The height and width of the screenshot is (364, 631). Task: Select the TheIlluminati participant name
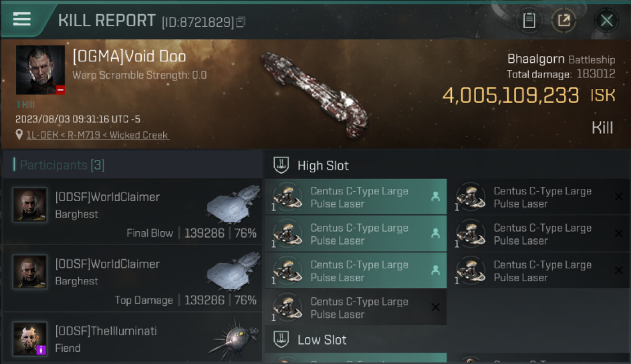(x=106, y=331)
